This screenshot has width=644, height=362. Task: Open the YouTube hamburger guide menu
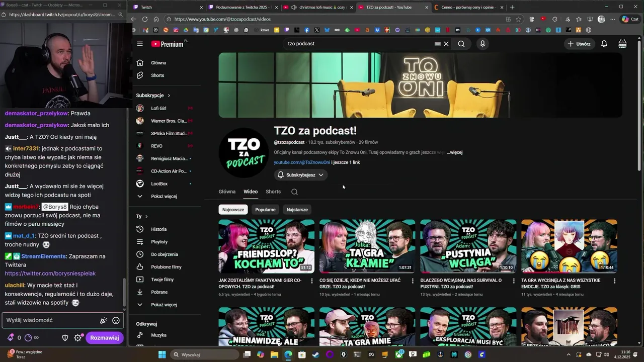(x=140, y=44)
